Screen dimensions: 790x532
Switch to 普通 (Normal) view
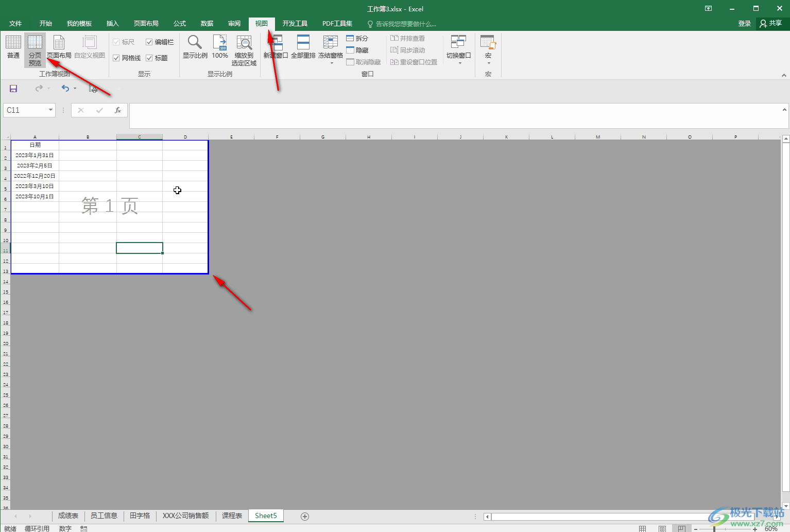click(13, 47)
